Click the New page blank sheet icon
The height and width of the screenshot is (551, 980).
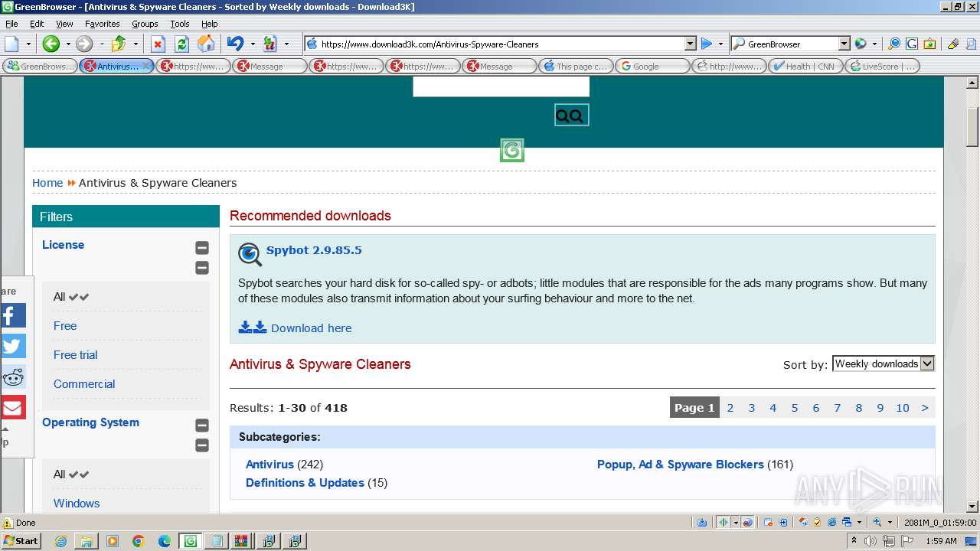tap(11, 44)
